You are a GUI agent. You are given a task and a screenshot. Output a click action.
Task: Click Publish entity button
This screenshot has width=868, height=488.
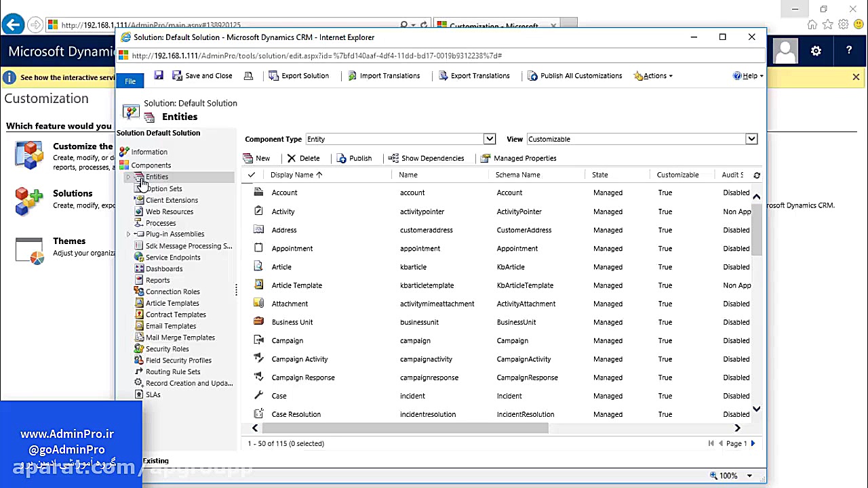tap(354, 158)
